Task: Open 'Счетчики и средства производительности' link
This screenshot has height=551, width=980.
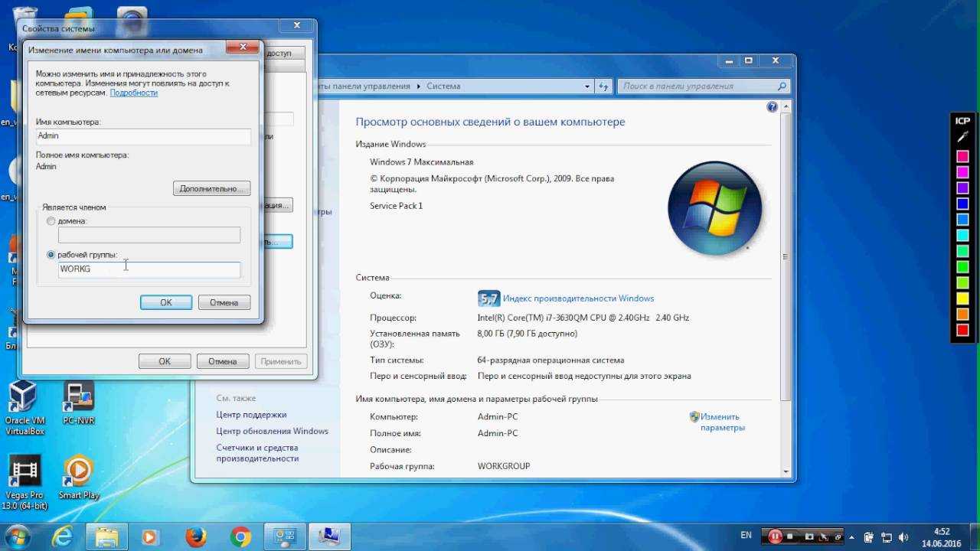Action: (x=258, y=453)
